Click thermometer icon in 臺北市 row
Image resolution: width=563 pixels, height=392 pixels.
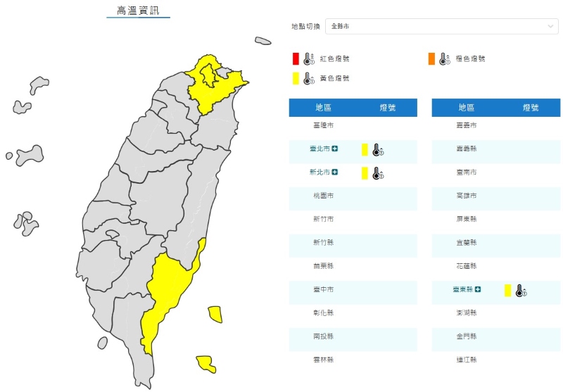378,149
